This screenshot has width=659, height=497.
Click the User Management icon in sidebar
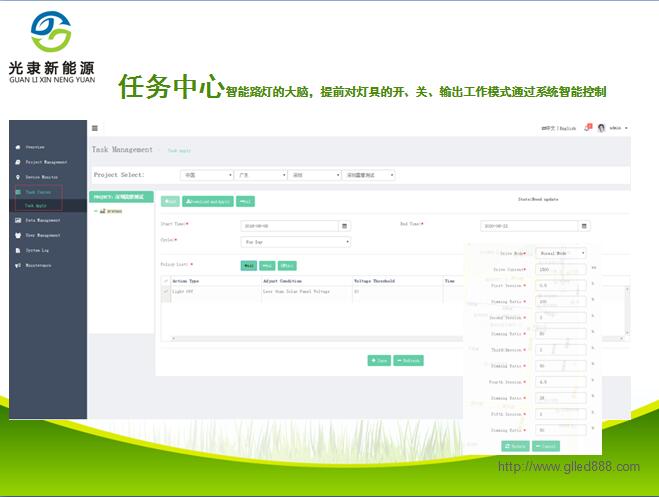(x=18, y=235)
